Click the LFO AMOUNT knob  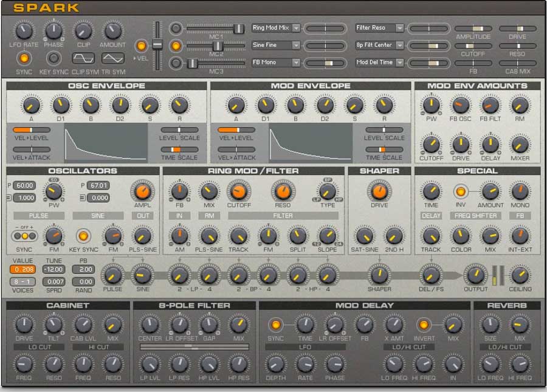tap(112, 30)
